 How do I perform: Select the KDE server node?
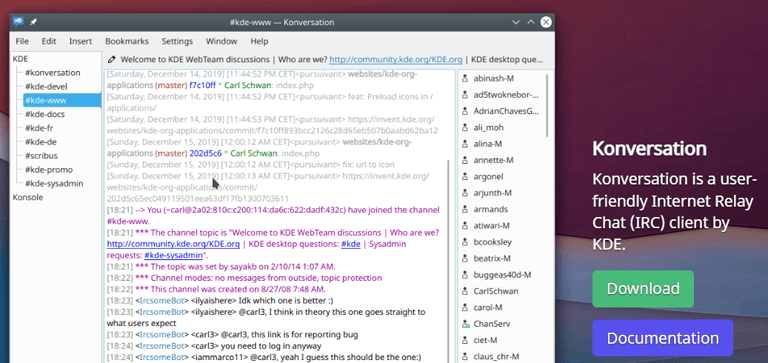pos(21,59)
